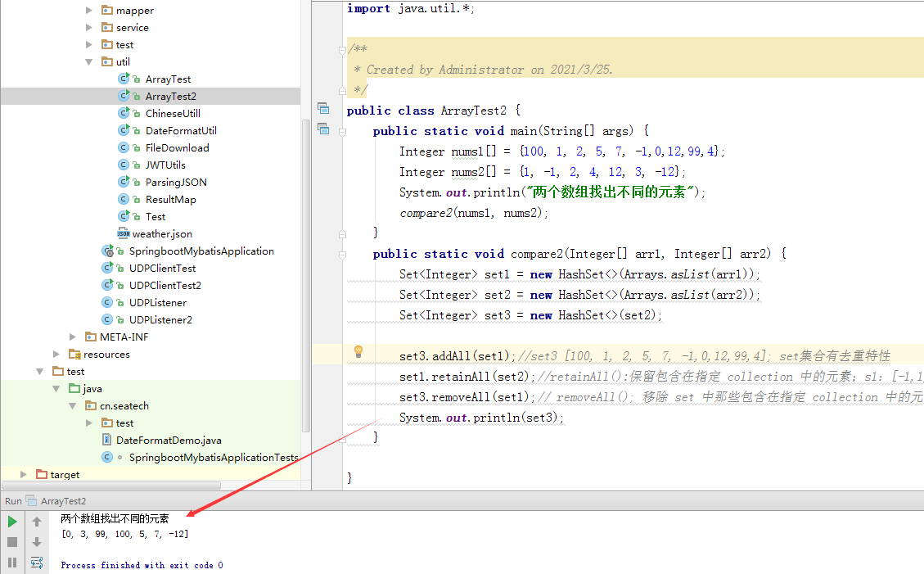Click the stop process icon in Run panel
The height and width of the screenshot is (574, 924).
point(11,541)
